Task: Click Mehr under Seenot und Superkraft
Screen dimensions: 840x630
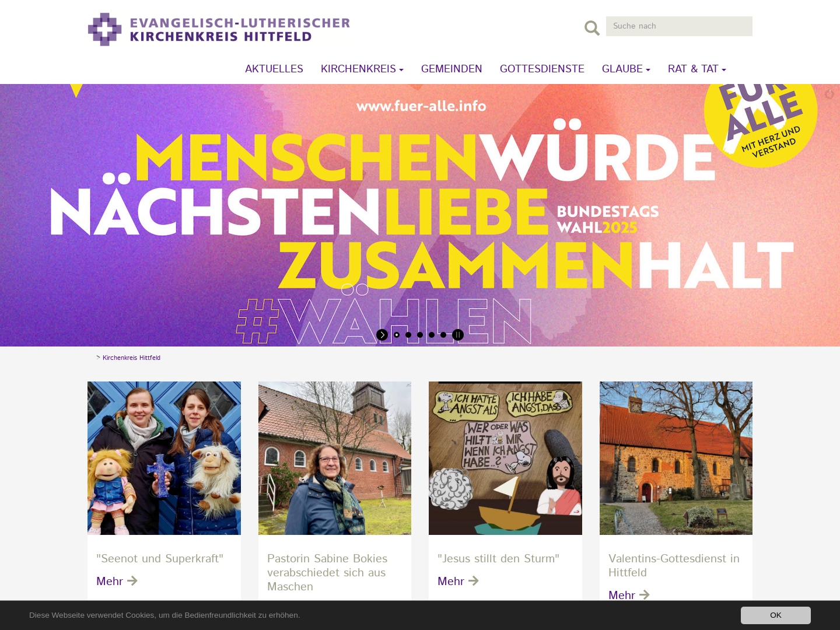Action: coord(110,581)
